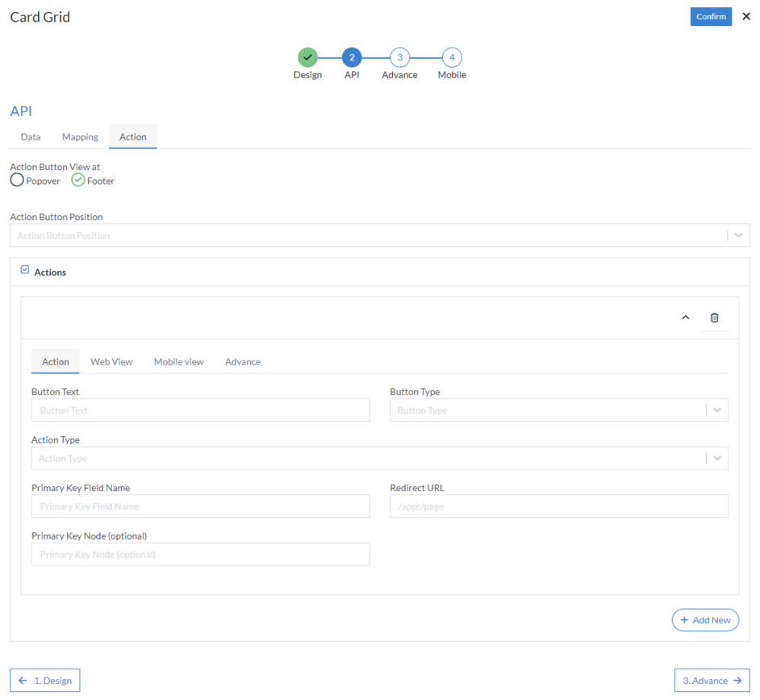Open step 3 Advance from the stepper

(x=399, y=57)
